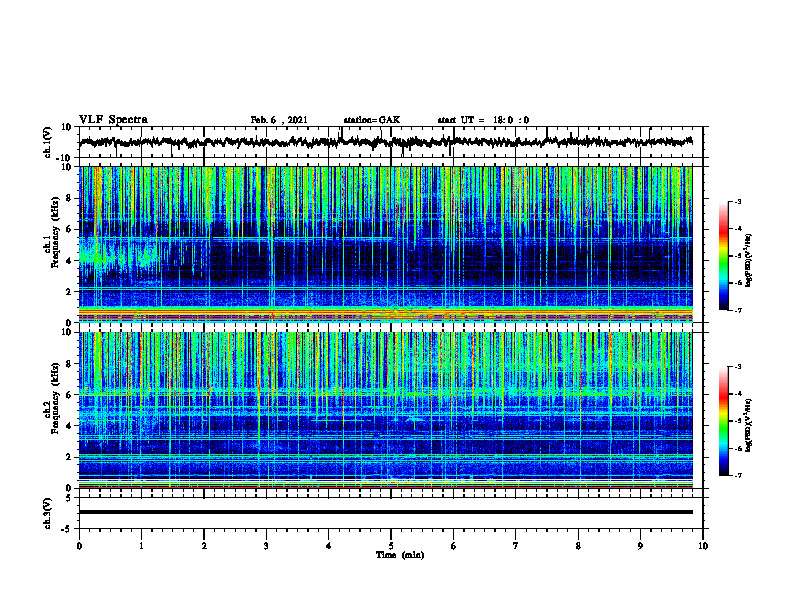Select the "start UT = 18:0 :0" text
The width and height of the screenshot is (792, 612).
coord(483,120)
